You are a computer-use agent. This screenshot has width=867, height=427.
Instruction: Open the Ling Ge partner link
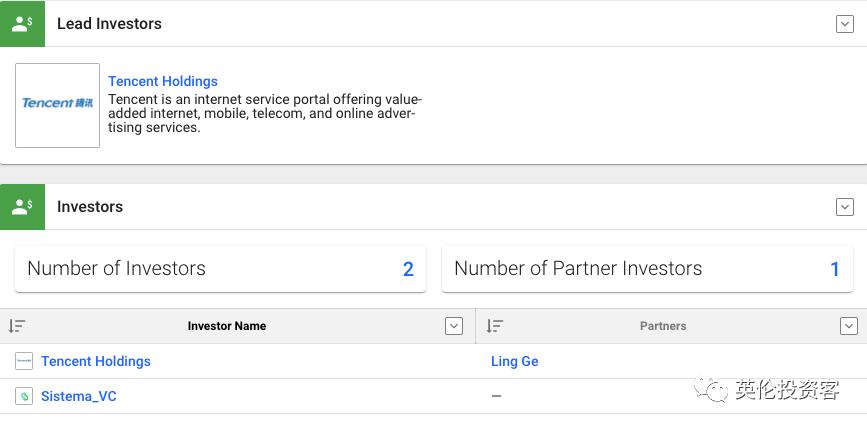click(514, 361)
